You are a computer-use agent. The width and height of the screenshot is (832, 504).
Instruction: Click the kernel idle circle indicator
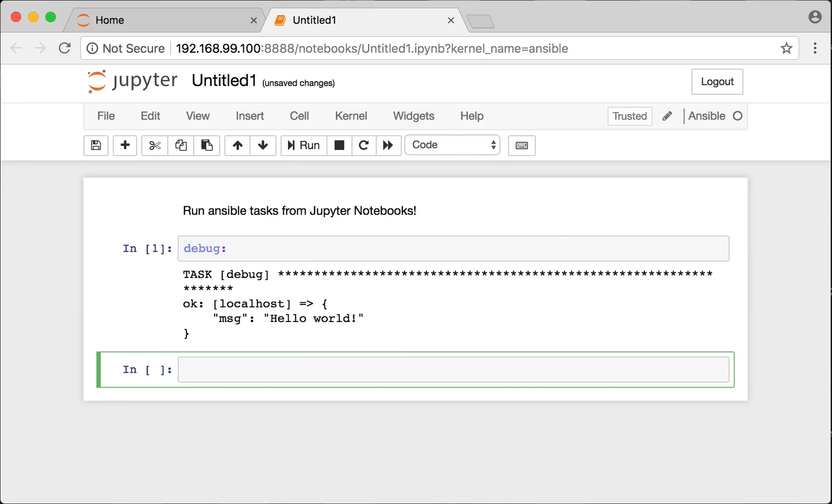tap(738, 116)
